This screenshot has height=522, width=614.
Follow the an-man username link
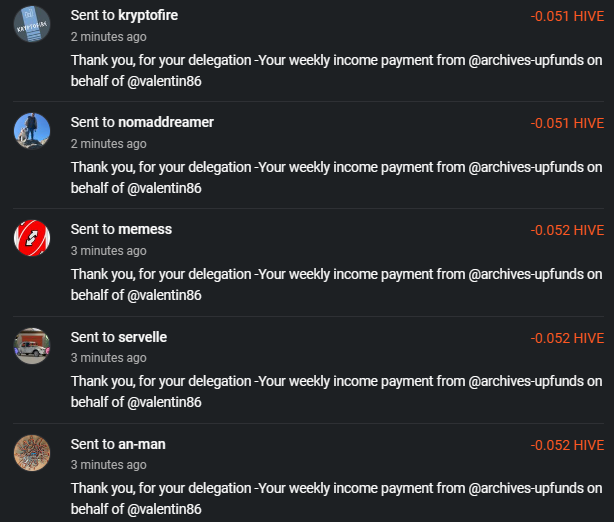coord(142,444)
